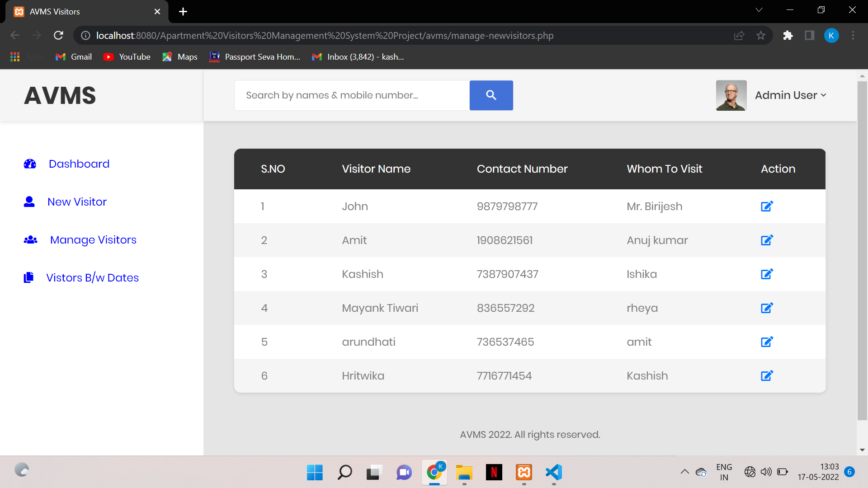Open the Chrome tab search chevron

coord(759,10)
